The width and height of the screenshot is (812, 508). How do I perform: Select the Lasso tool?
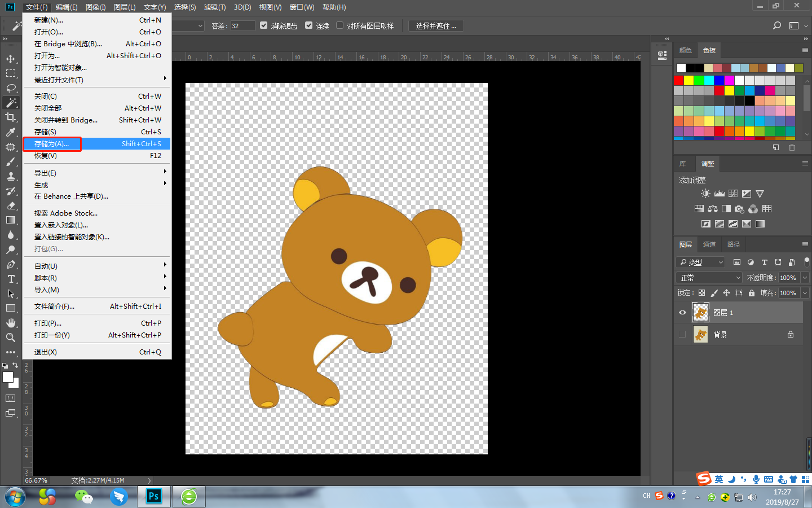point(11,88)
